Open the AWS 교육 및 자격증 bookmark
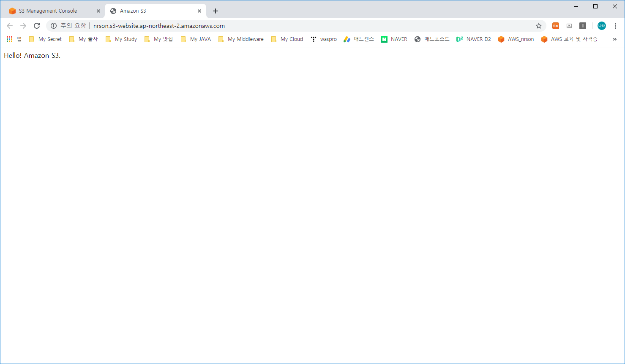This screenshot has width=625, height=364. tap(569, 39)
